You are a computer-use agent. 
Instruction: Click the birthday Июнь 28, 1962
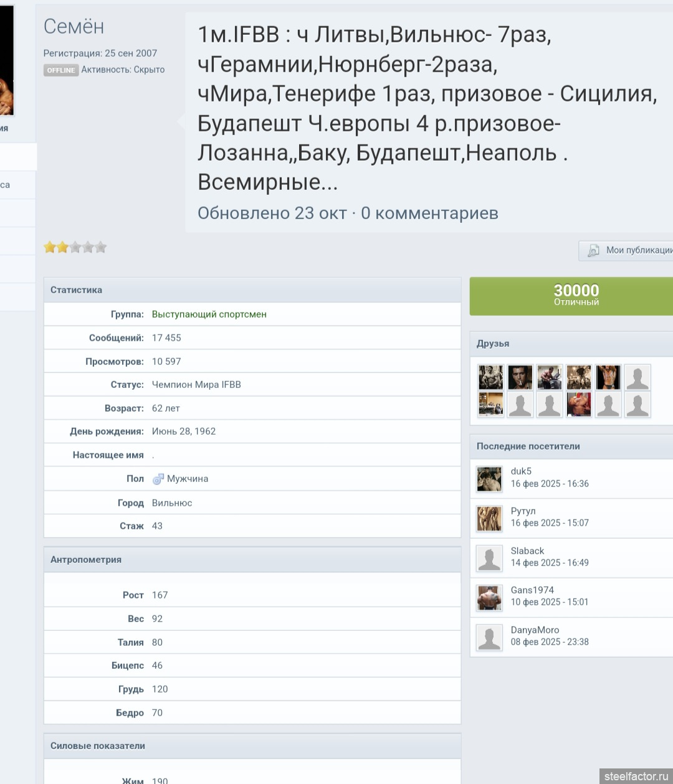[x=184, y=432]
